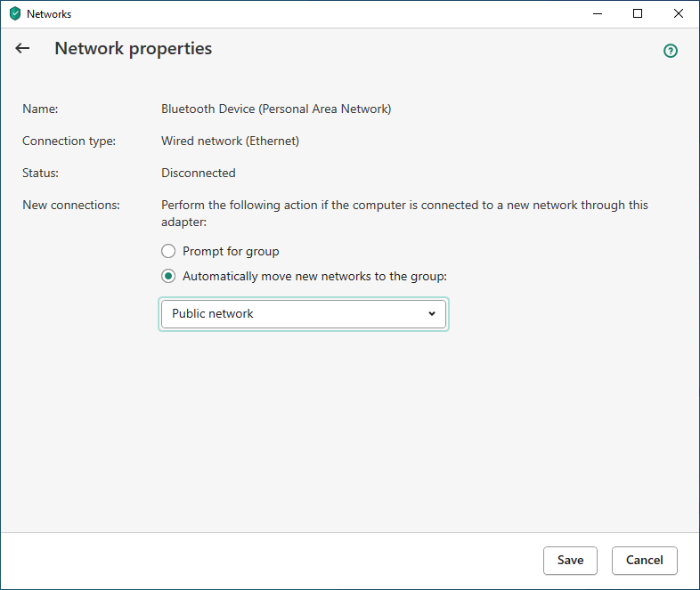Click the 'Bluetooth Device (Personal Area Network)' name value

276,109
